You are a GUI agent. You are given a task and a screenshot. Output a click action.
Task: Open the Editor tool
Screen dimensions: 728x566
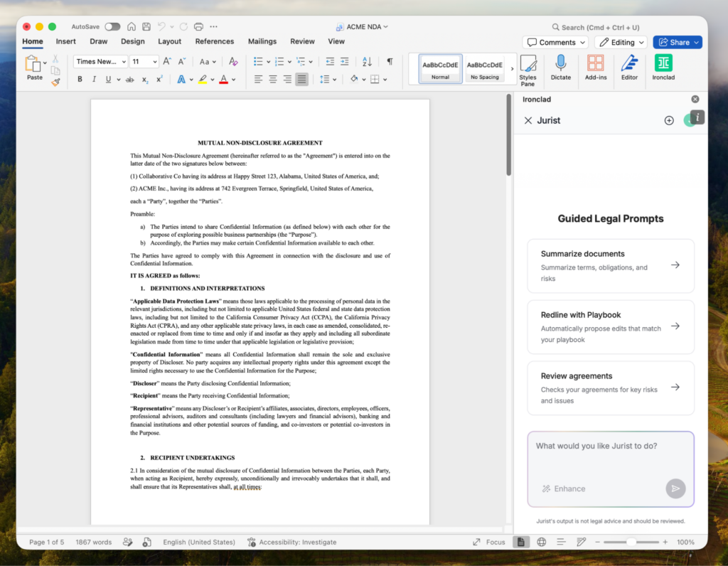coord(630,68)
